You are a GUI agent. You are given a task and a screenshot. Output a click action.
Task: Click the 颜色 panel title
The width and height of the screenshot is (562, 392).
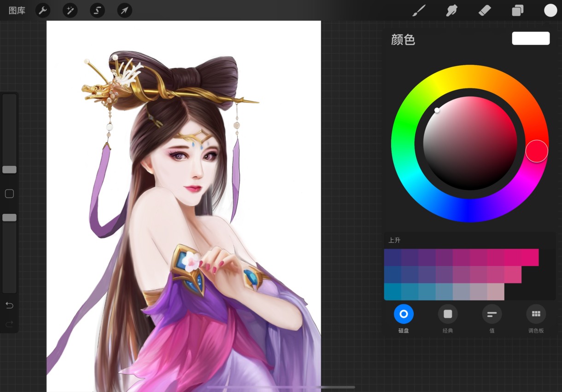[x=403, y=40]
